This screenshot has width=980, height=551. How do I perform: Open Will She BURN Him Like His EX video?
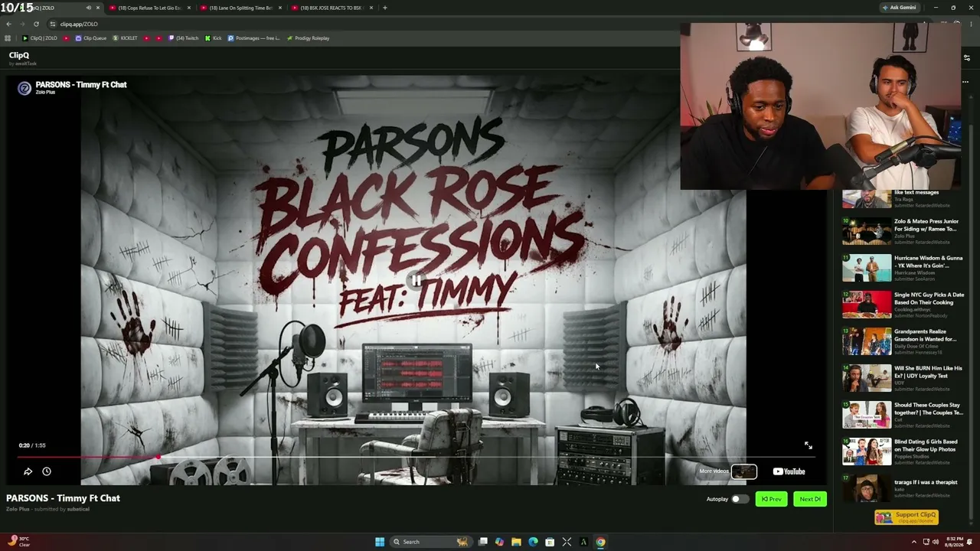click(x=903, y=378)
